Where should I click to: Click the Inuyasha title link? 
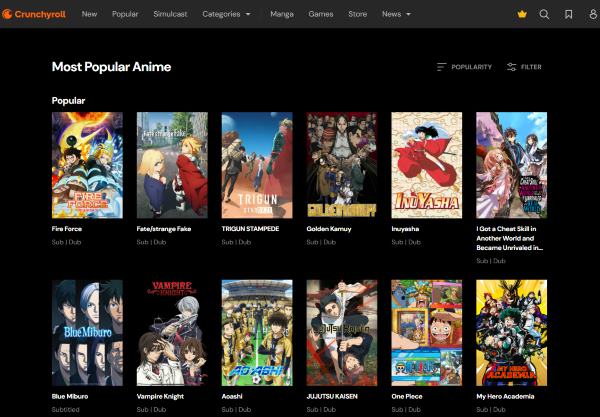click(405, 229)
